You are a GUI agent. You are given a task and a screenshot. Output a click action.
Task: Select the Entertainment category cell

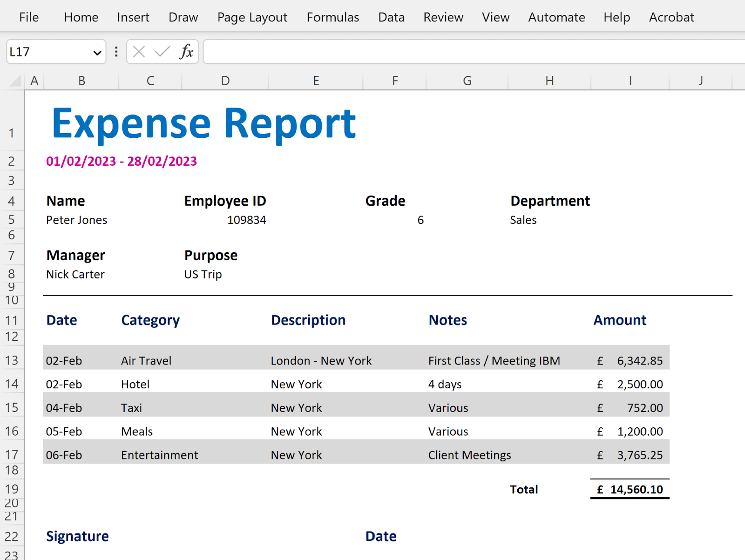click(x=160, y=455)
